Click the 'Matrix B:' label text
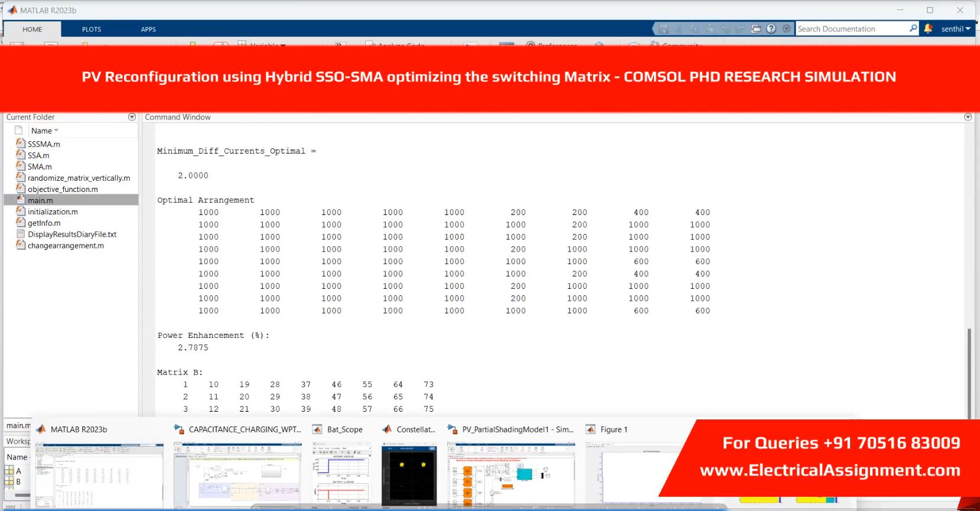980x511 pixels. [x=180, y=372]
